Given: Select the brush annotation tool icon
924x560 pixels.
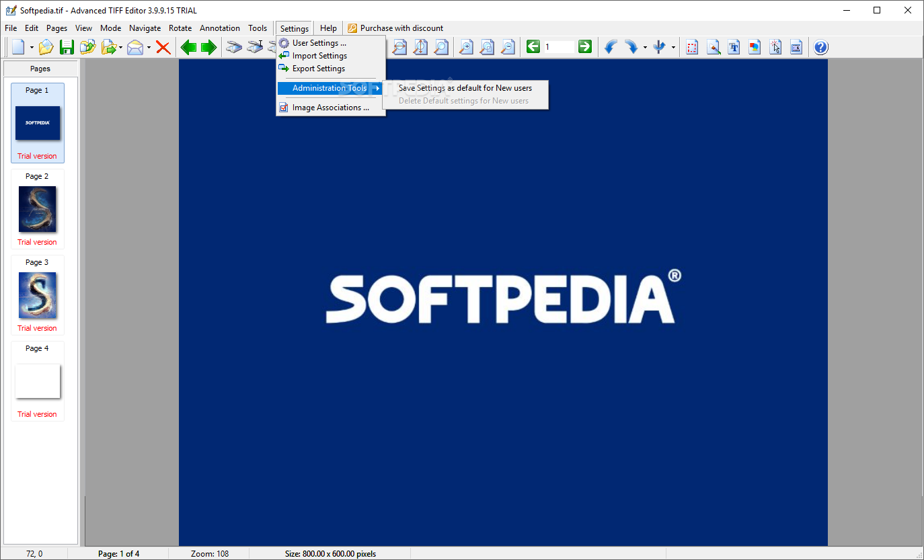Looking at the screenshot, I should coord(714,47).
